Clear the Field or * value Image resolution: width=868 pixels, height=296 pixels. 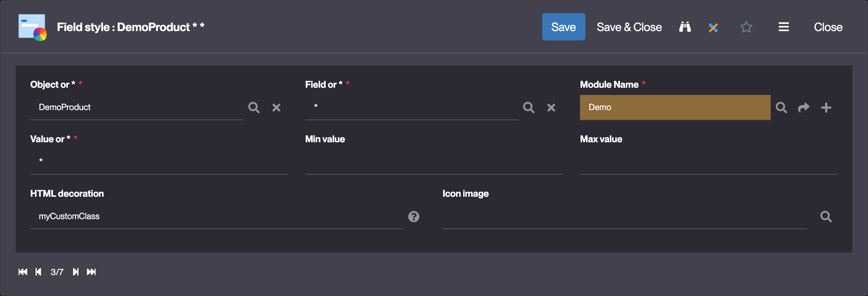point(551,108)
